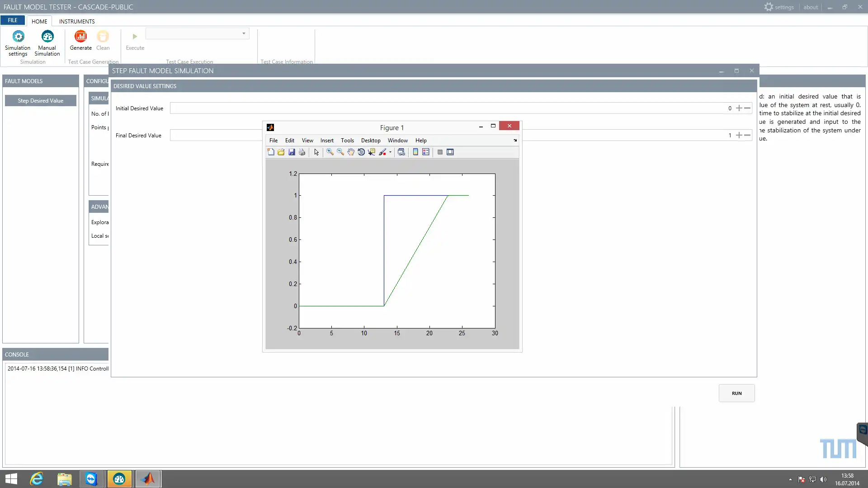Screen dimensions: 868x488
Task: Click the Save Figure floppy icon
Action: [x=292, y=152]
